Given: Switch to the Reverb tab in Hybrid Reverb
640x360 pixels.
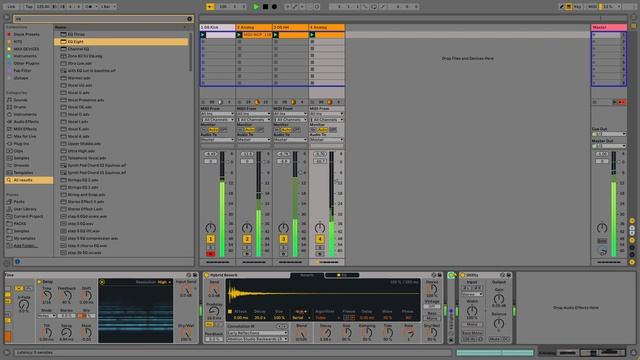Looking at the screenshot, I should (307, 275).
